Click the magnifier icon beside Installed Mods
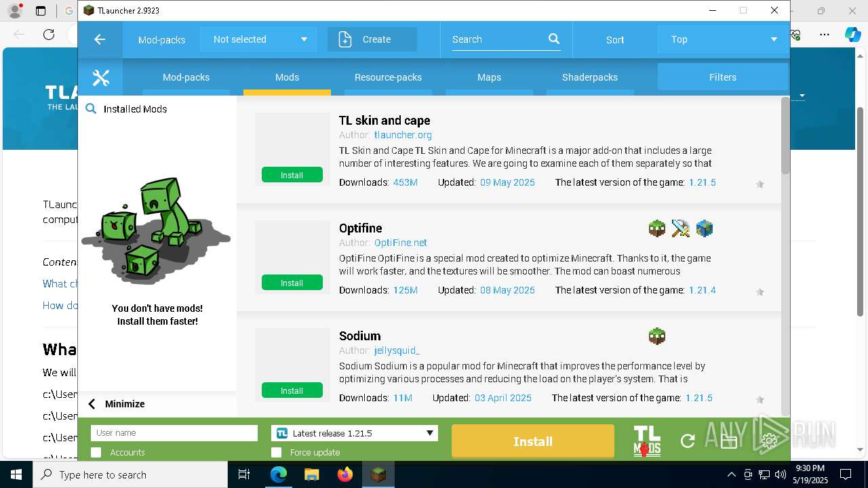The height and width of the screenshot is (488, 868). [91, 108]
